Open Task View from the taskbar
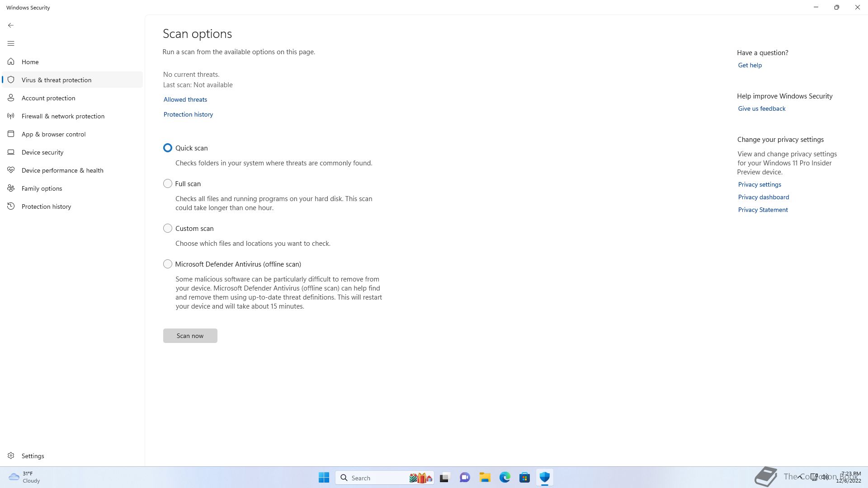The width and height of the screenshot is (868, 488). tap(445, 478)
